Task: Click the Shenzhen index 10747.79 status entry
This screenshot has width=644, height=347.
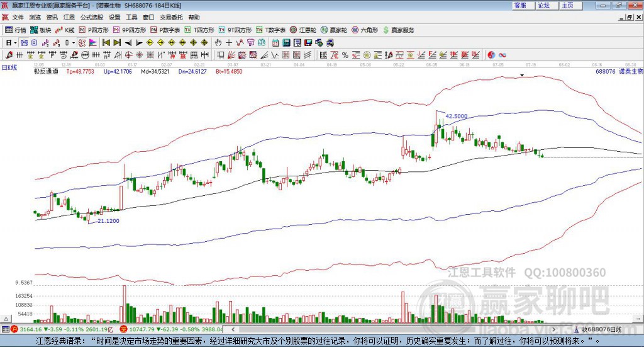Action: pos(170,329)
